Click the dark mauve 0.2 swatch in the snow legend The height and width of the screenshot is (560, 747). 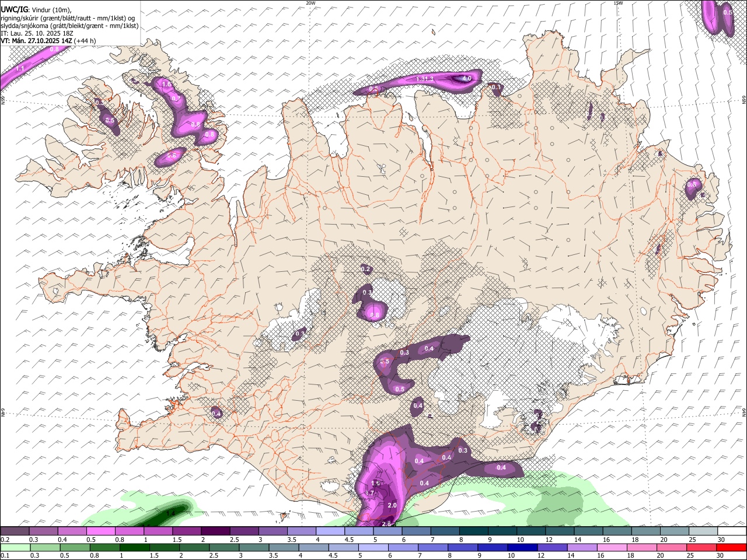pyautogui.click(x=15, y=531)
